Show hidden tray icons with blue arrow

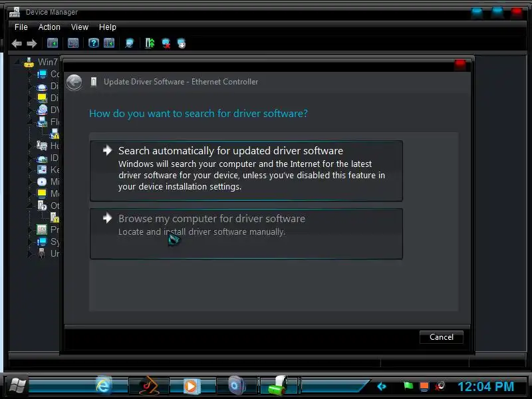click(382, 386)
